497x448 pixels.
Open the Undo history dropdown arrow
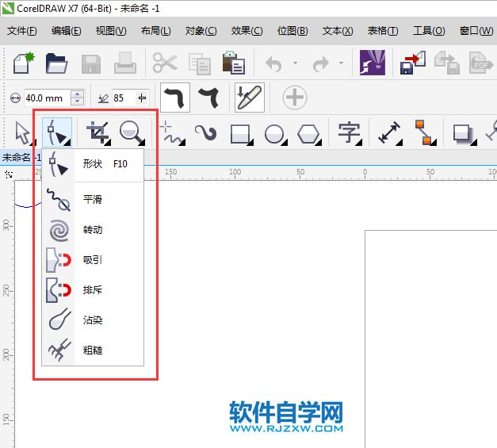click(x=295, y=63)
